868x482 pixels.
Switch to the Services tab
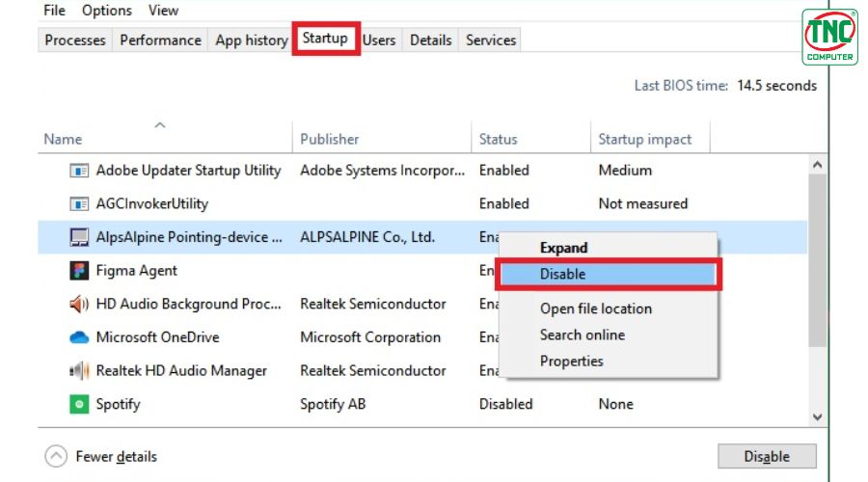(491, 40)
